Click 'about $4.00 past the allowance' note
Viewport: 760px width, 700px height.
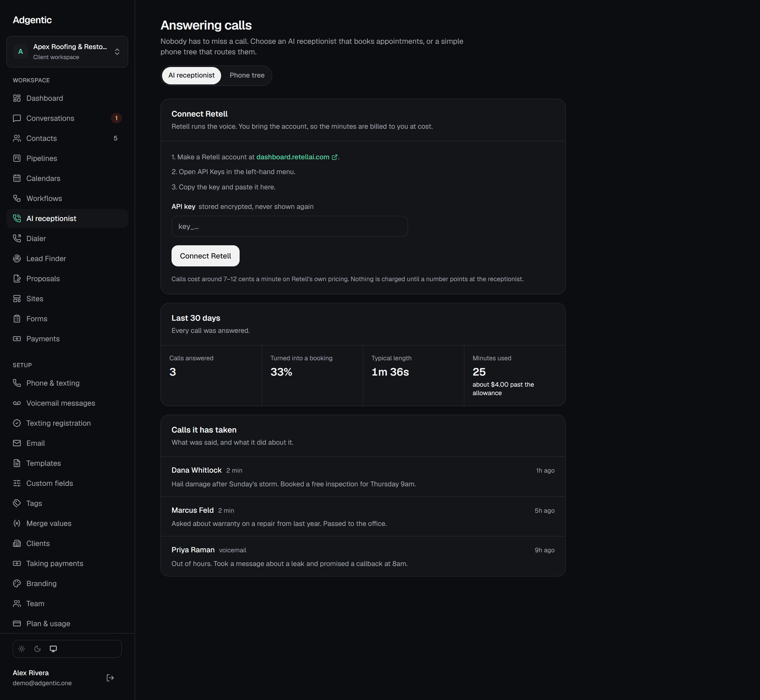[503, 389]
